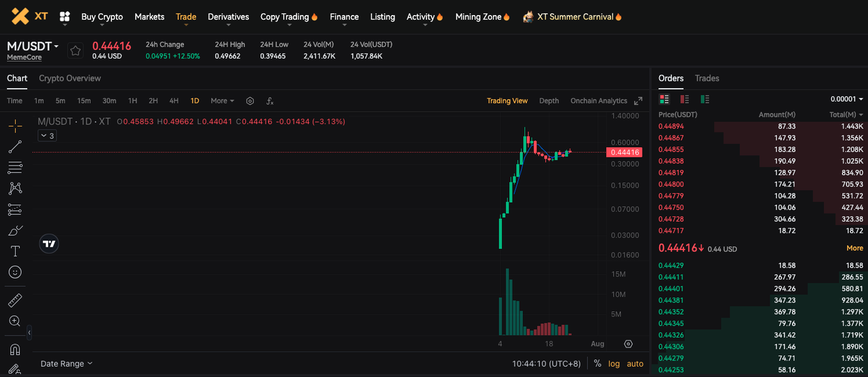
Task: Open the 0.00001 price precision dropdown
Action: [847, 99]
